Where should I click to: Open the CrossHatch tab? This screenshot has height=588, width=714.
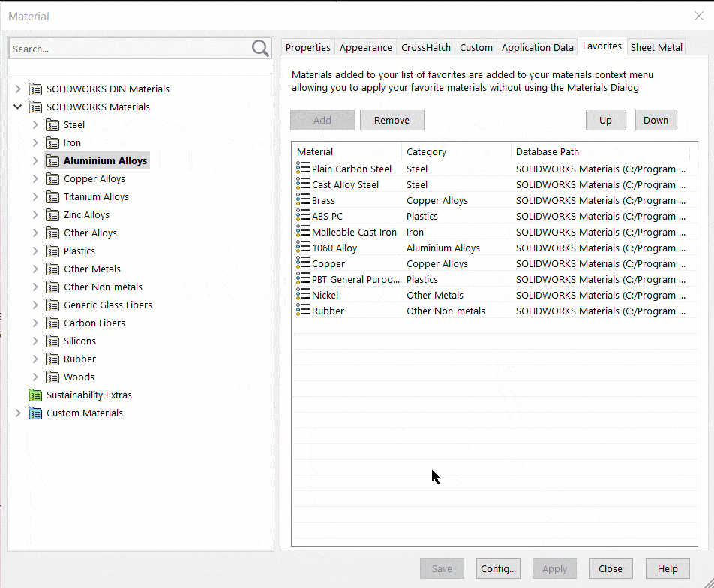pyautogui.click(x=426, y=47)
